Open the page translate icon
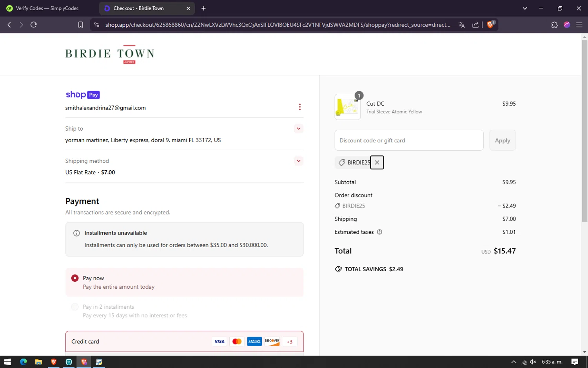 (461, 25)
